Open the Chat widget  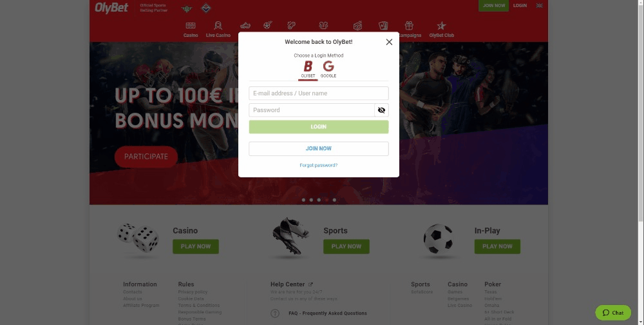coord(613,313)
